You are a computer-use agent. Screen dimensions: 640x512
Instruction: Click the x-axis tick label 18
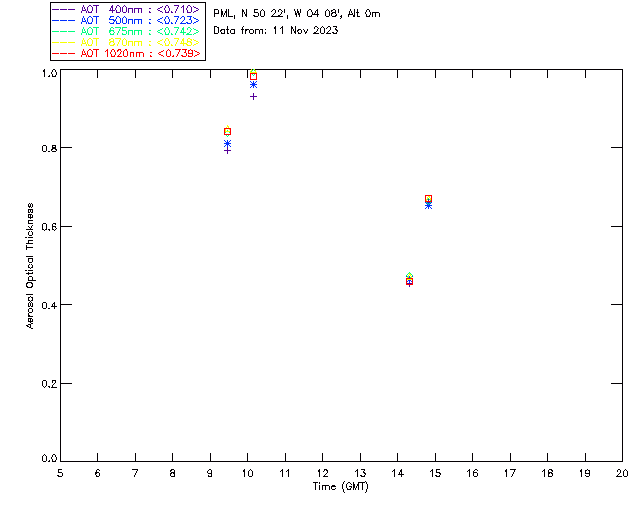pyautogui.click(x=547, y=473)
